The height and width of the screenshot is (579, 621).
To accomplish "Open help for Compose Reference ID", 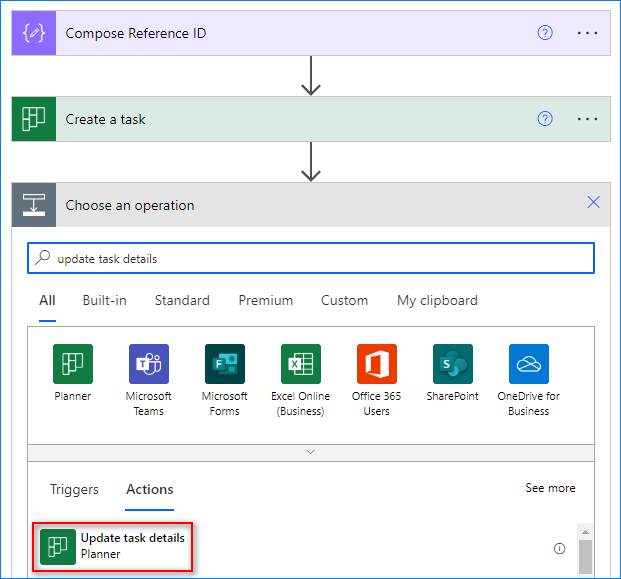I will point(545,33).
